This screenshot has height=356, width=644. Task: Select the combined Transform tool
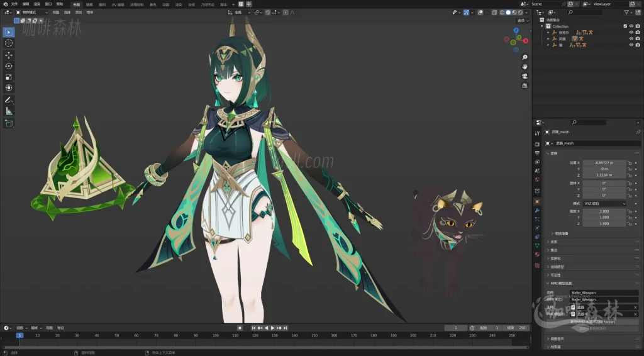9,88
